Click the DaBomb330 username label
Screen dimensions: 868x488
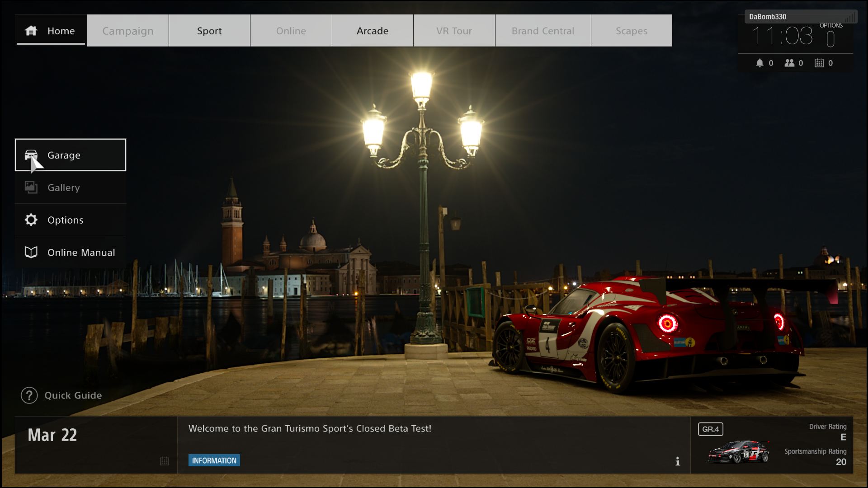pyautogui.click(x=768, y=17)
